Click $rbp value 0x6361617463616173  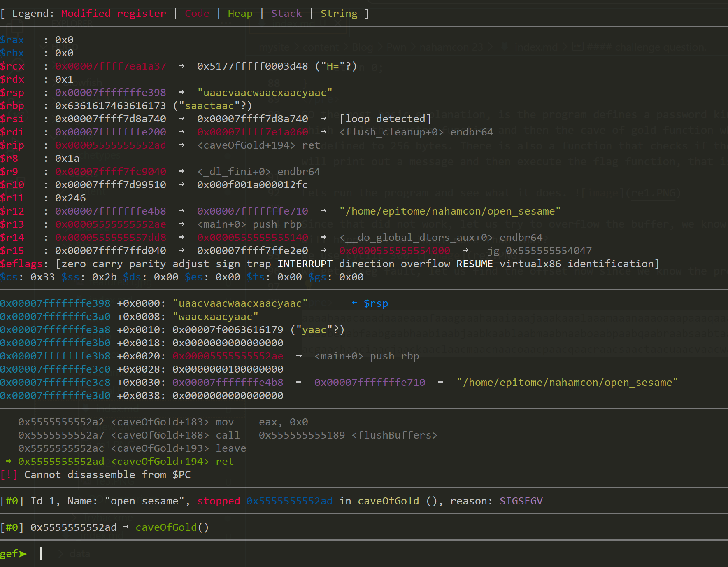(x=111, y=106)
